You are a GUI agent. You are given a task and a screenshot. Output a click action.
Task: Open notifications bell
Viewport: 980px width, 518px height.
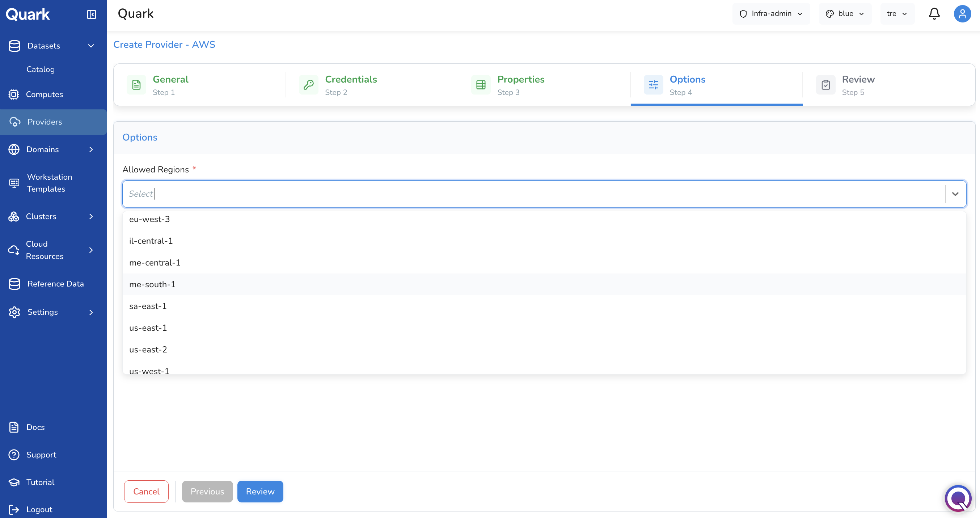tap(934, 14)
